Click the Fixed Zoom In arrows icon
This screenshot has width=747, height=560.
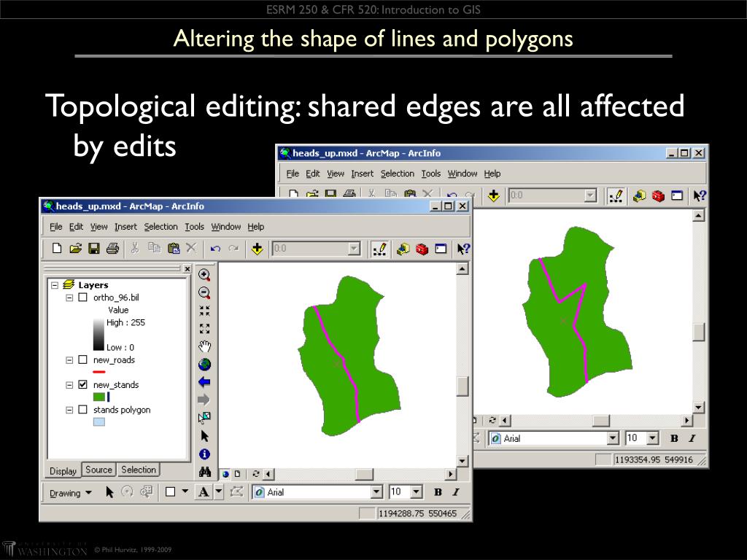(x=204, y=311)
